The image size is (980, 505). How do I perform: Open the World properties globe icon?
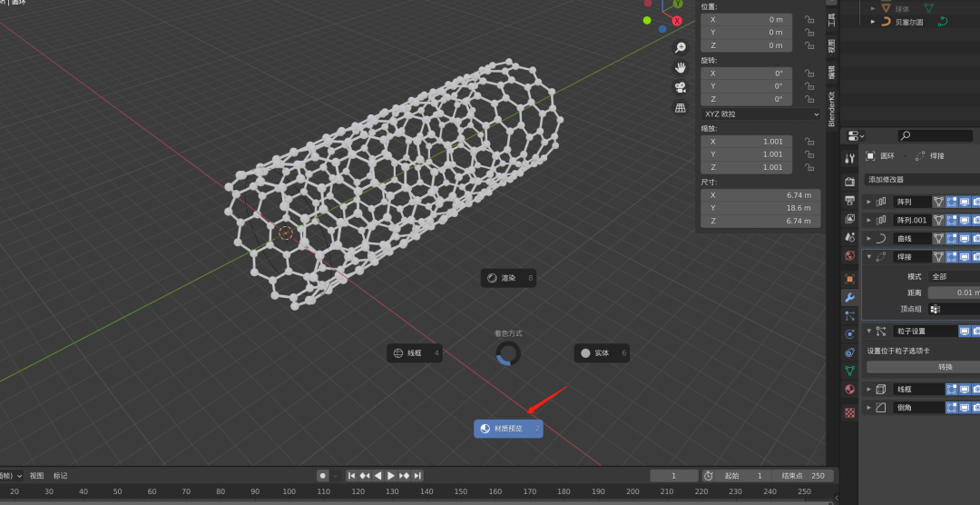point(849,255)
